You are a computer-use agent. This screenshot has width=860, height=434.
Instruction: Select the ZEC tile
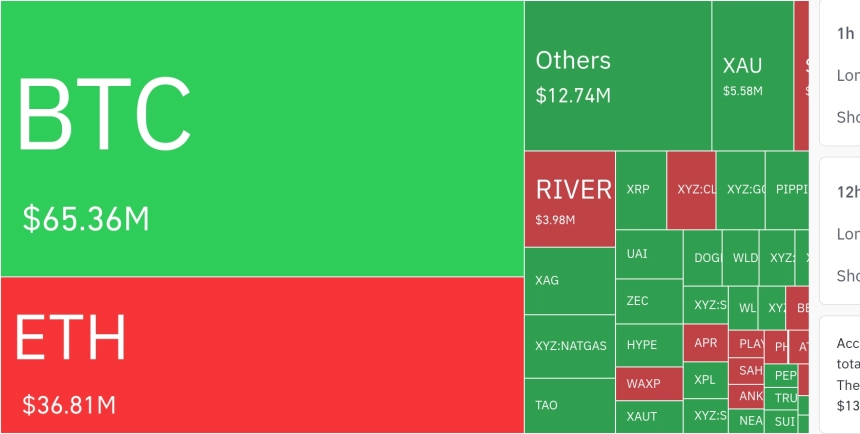648,300
